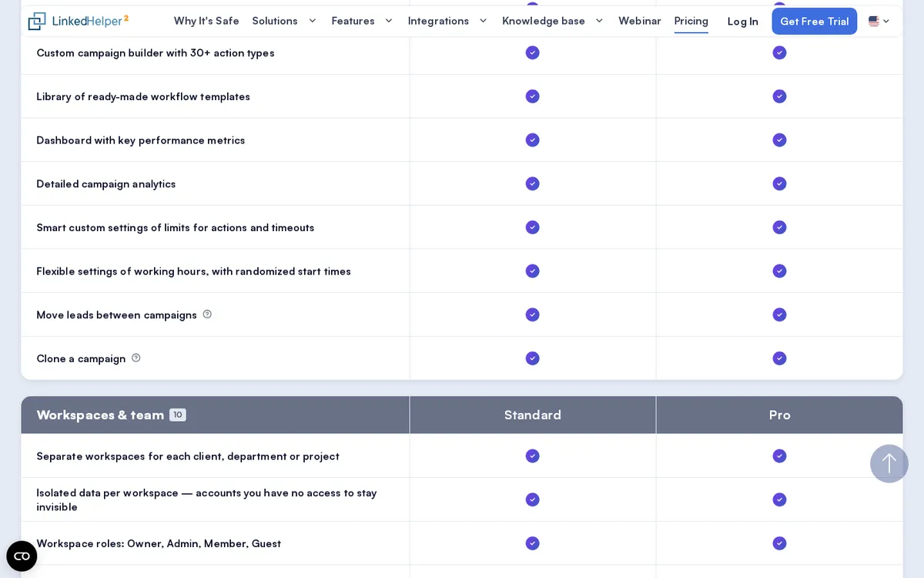Show tooltip for Move leads between campaigns

[207, 314]
